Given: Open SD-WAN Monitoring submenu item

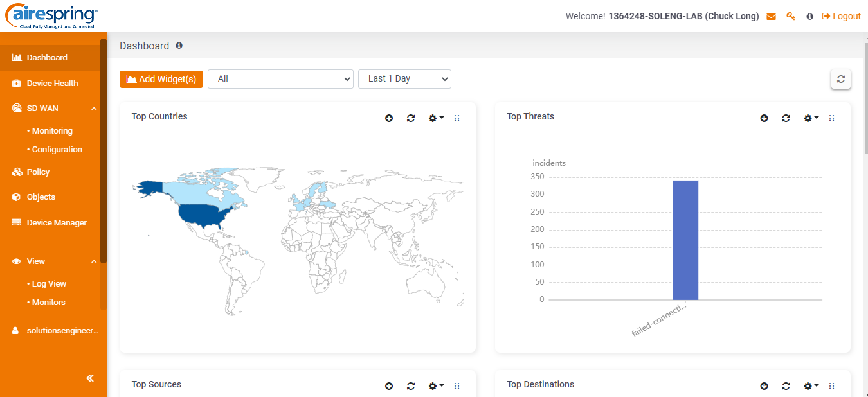Looking at the screenshot, I should (x=52, y=131).
